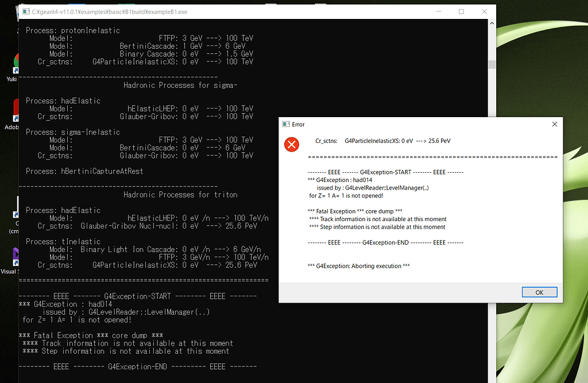The height and width of the screenshot is (383, 588).
Task: Click the console window scrollbar thumb
Action: [x=492, y=64]
